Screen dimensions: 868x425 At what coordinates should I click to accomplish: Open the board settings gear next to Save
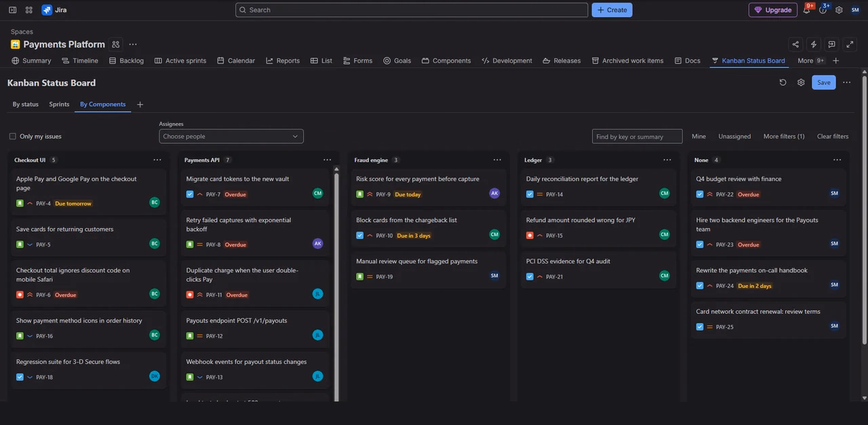click(x=801, y=82)
